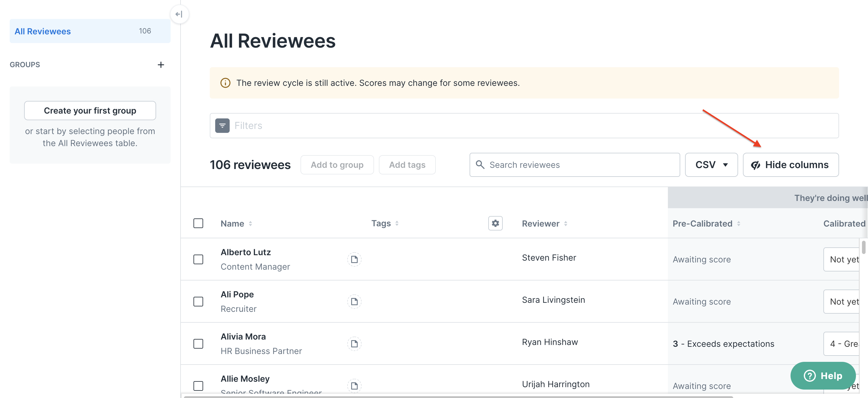Click the name Ali Pope
The image size is (868, 398).
click(x=237, y=294)
